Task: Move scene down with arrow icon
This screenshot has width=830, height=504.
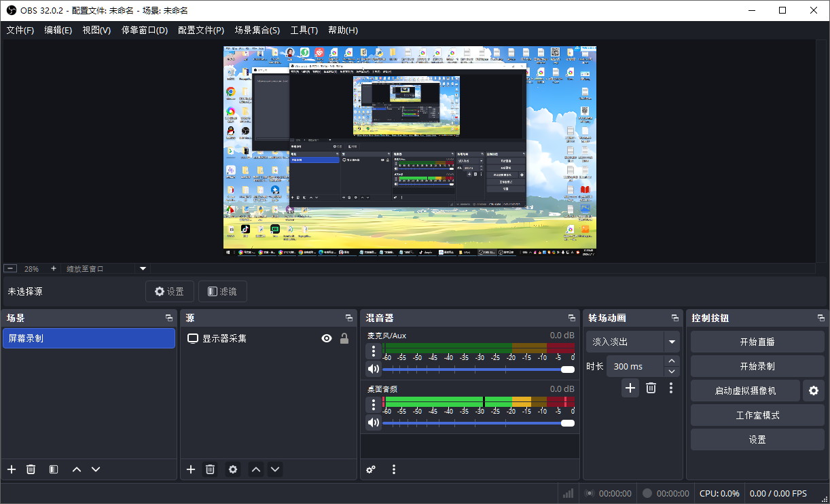Action: [96, 469]
